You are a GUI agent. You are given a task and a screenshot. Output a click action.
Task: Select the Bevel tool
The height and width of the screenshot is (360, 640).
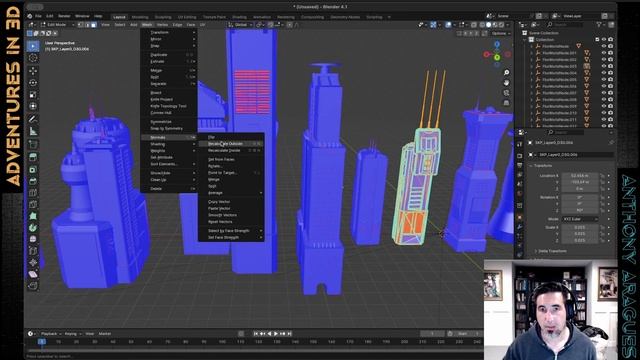33,181
